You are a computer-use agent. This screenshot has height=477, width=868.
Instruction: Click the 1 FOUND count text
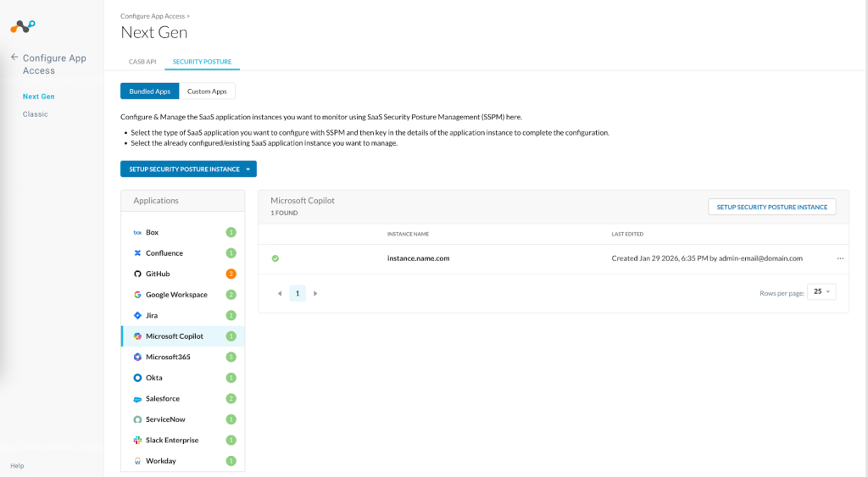pos(284,213)
